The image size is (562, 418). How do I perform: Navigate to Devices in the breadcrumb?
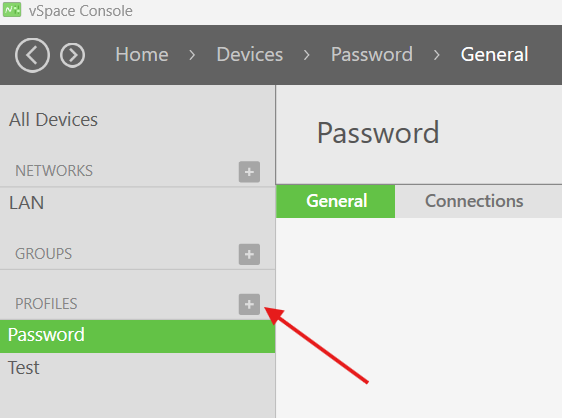(x=250, y=54)
